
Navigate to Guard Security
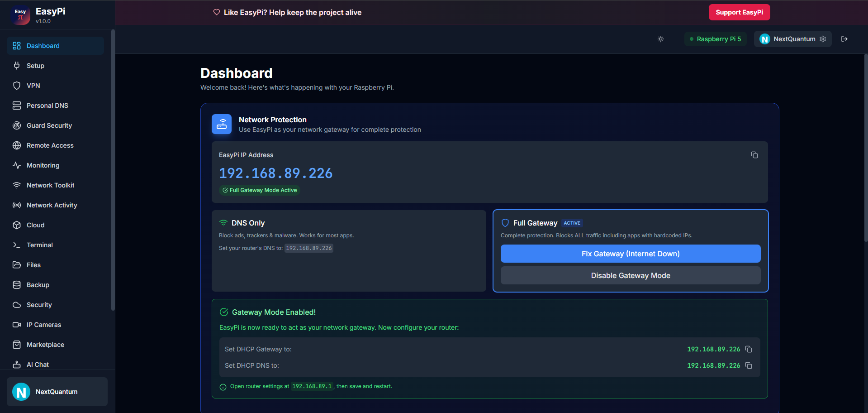(55, 125)
